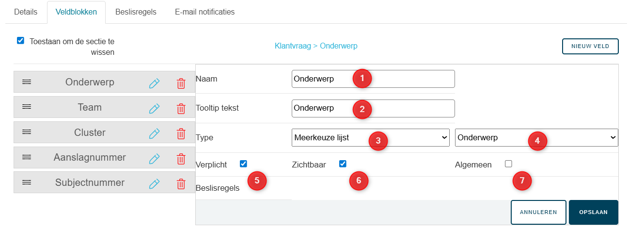Switch to the Beslisregels tab
This screenshot has width=644, height=232.
coord(136,12)
